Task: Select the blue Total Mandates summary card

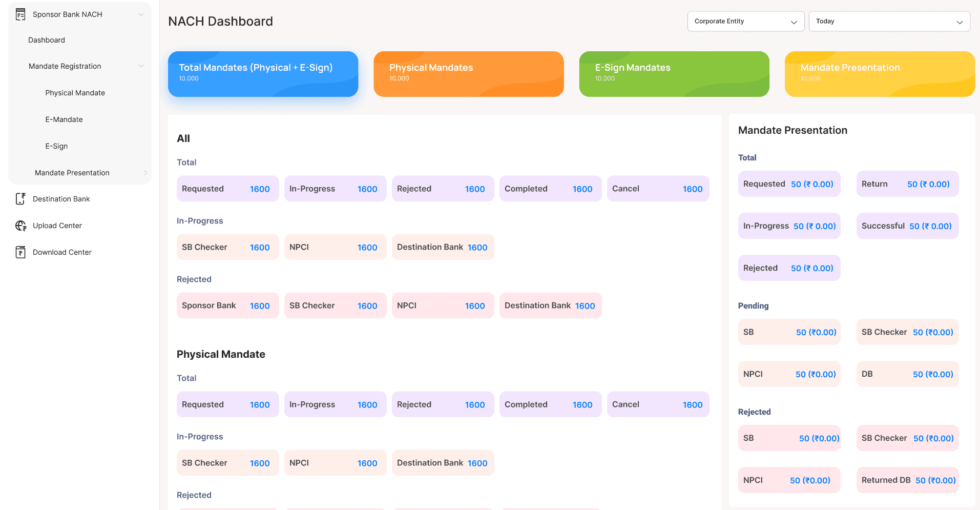Action: (x=263, y=74)
